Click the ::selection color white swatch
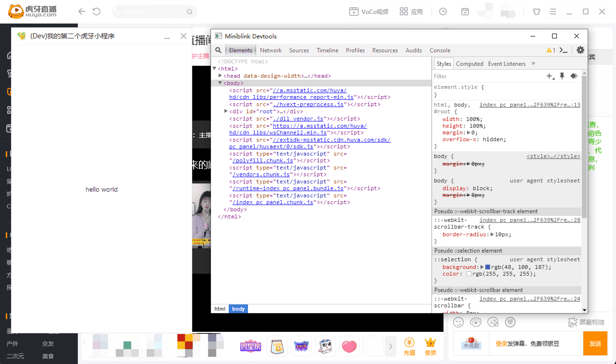The height and width of the screenshot is (364, 616). click(469, 274)
